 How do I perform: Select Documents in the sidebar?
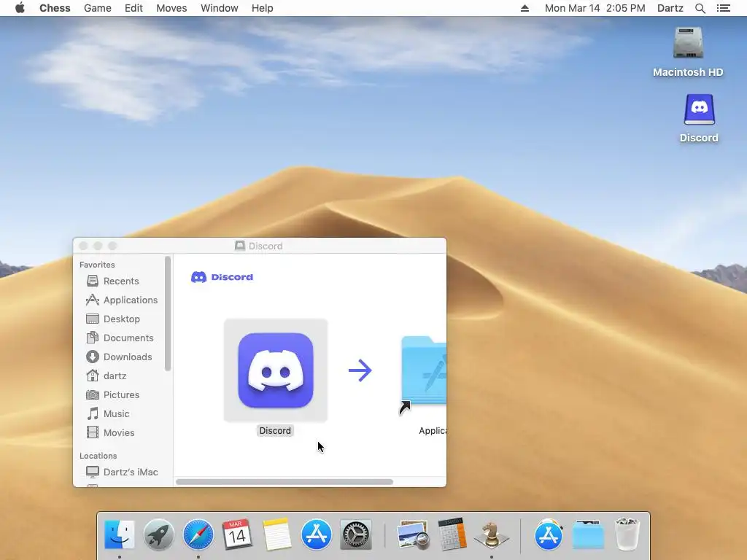pyautogui.click(x=122, y=338)
